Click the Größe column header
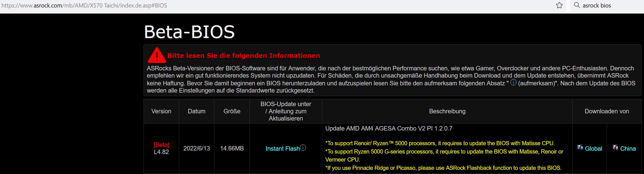This screenshot has width=644, height=174. click(x=232, y=111)
